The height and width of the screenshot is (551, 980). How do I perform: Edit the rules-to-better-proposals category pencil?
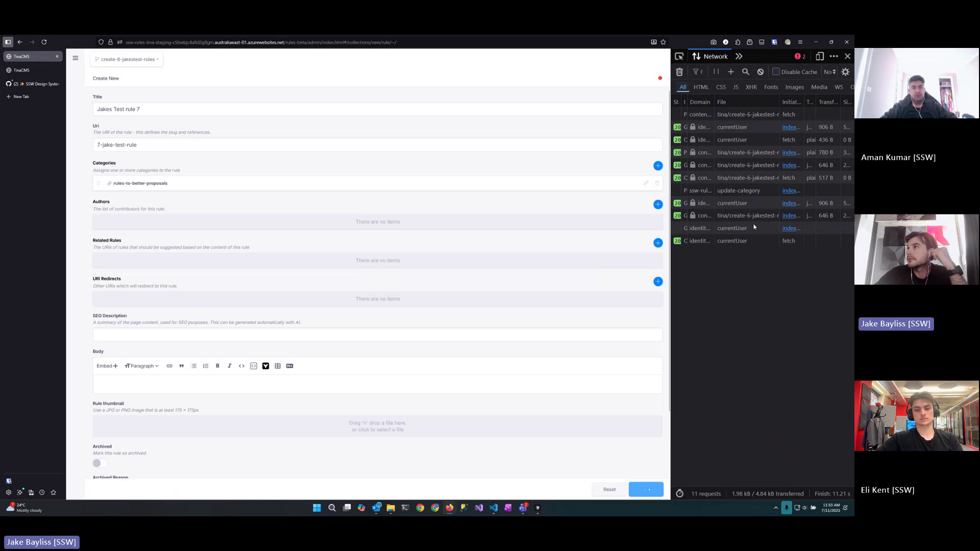(646, 183)
